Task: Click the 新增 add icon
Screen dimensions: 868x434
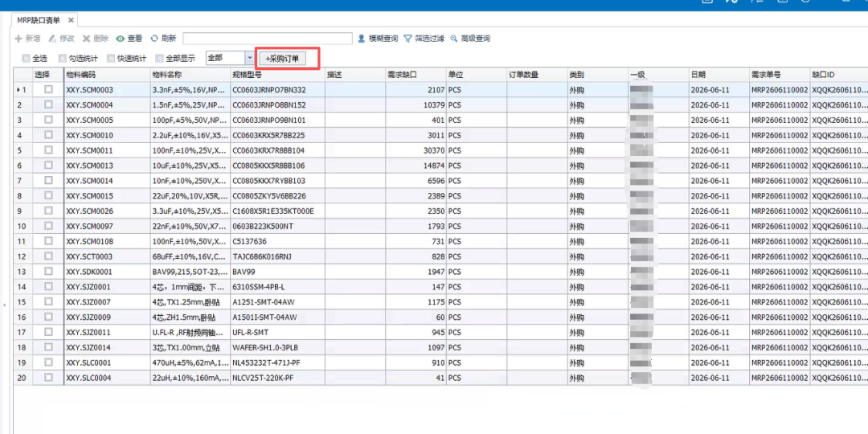Action: coord(18,39)
